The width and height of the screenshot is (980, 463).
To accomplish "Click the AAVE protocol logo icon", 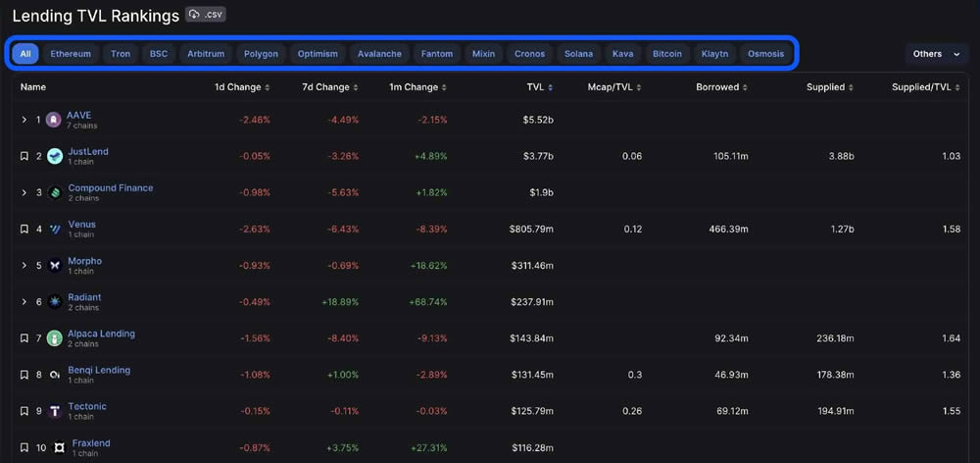I will (54, 120).
